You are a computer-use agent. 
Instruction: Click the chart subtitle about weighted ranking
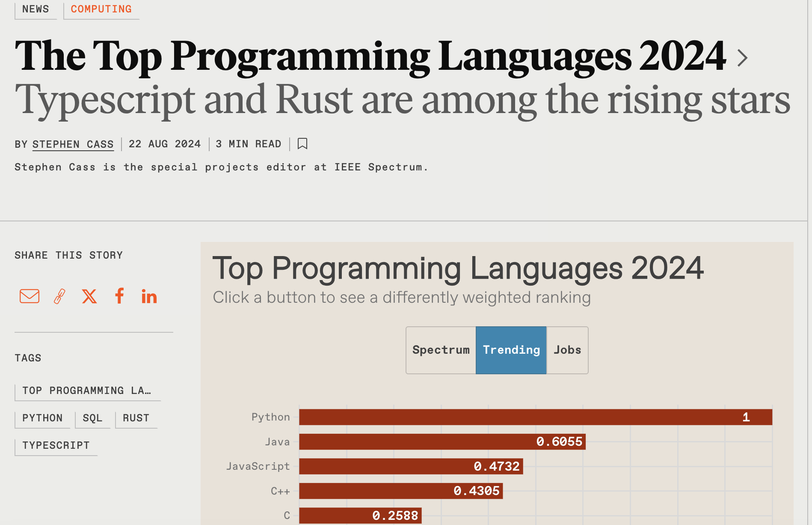(402, 298)
